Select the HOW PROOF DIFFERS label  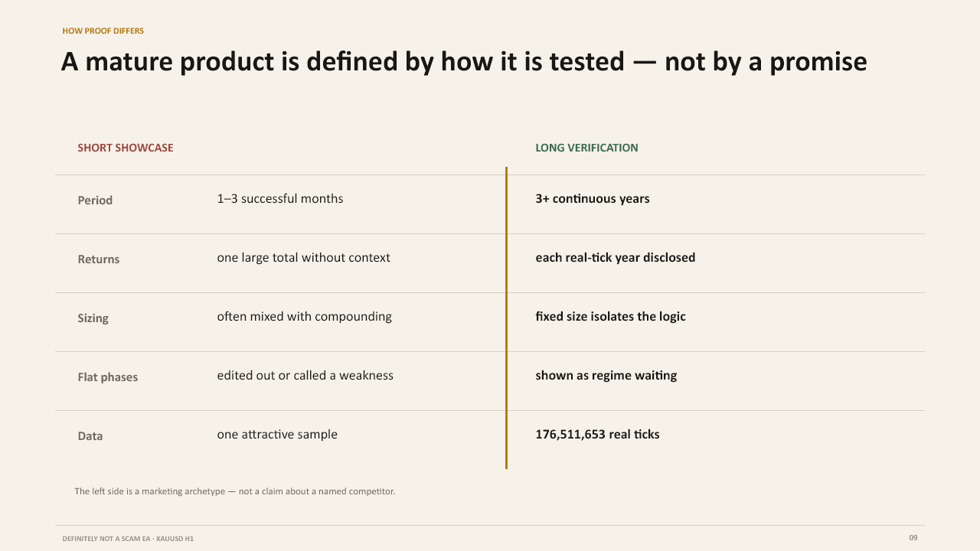103,31
